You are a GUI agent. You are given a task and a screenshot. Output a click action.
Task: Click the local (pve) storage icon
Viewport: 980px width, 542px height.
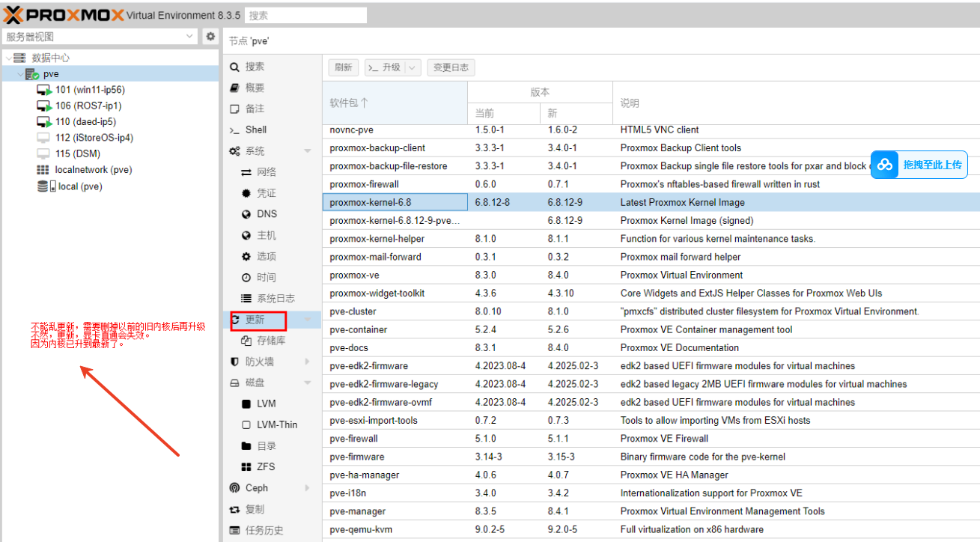43,186
